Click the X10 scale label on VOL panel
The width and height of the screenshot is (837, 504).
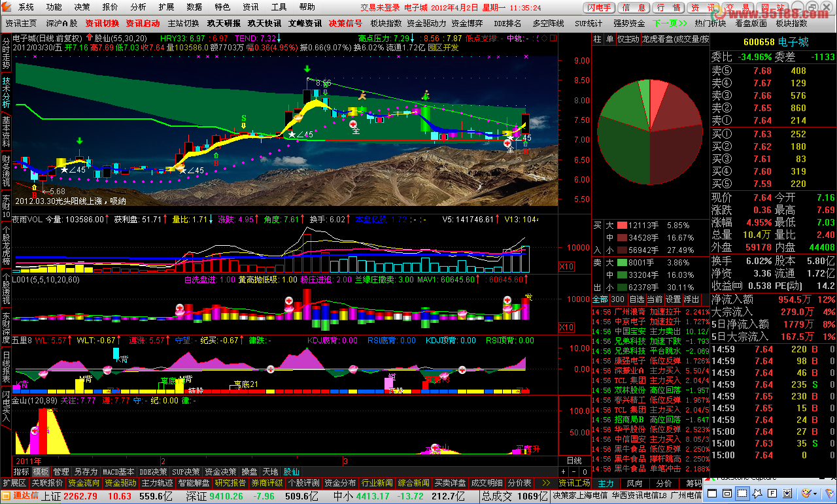[566, 267]
